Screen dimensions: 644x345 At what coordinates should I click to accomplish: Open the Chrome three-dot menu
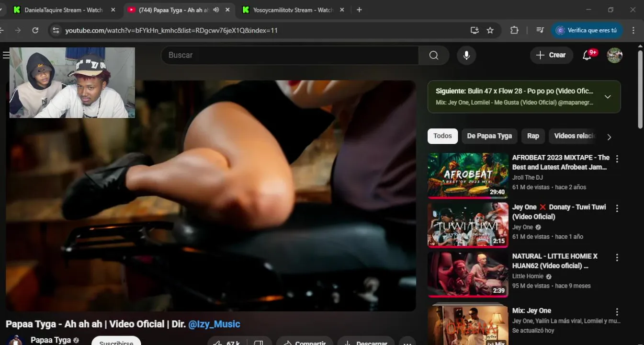[x=633, y=30]
